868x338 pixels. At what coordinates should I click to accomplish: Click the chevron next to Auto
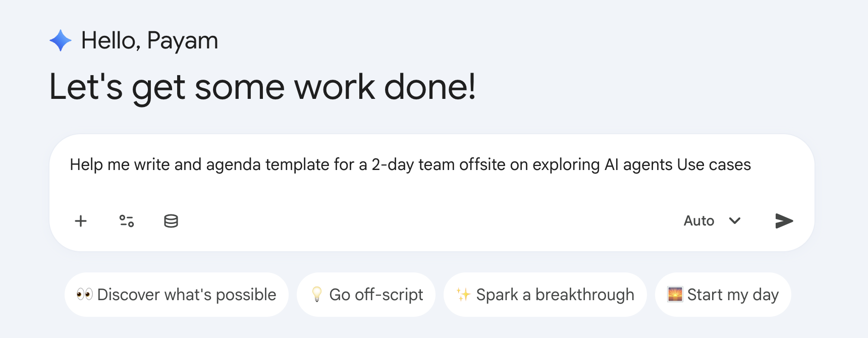click(x=735, y=221)
